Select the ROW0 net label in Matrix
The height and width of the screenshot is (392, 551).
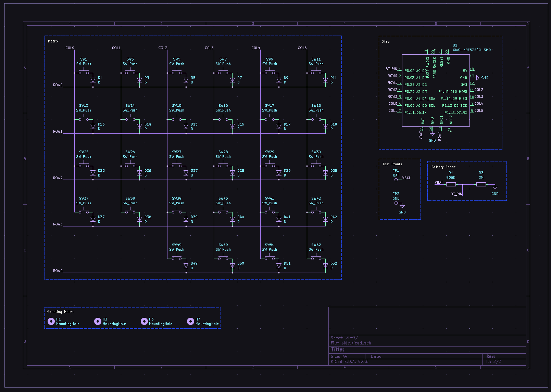[x=58, y=85]
